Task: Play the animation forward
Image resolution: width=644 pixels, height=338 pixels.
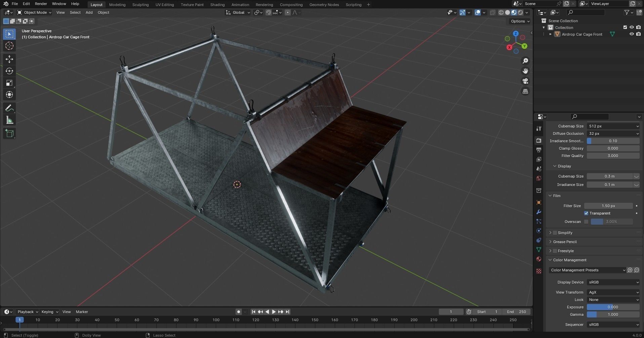Action: 274,312
